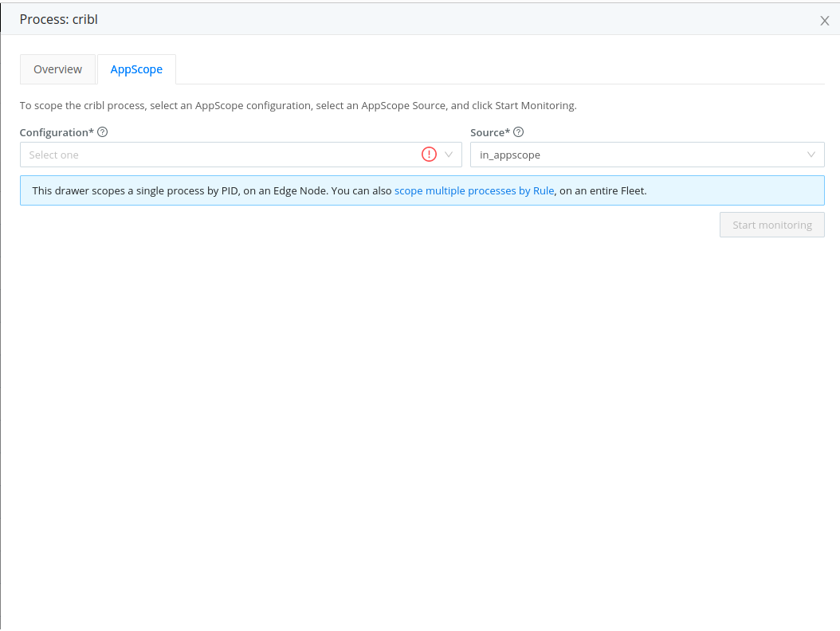This screenshot has height=631, width=840.
Task: Click the Configuration* field label
Action: (x=57, y=132)
